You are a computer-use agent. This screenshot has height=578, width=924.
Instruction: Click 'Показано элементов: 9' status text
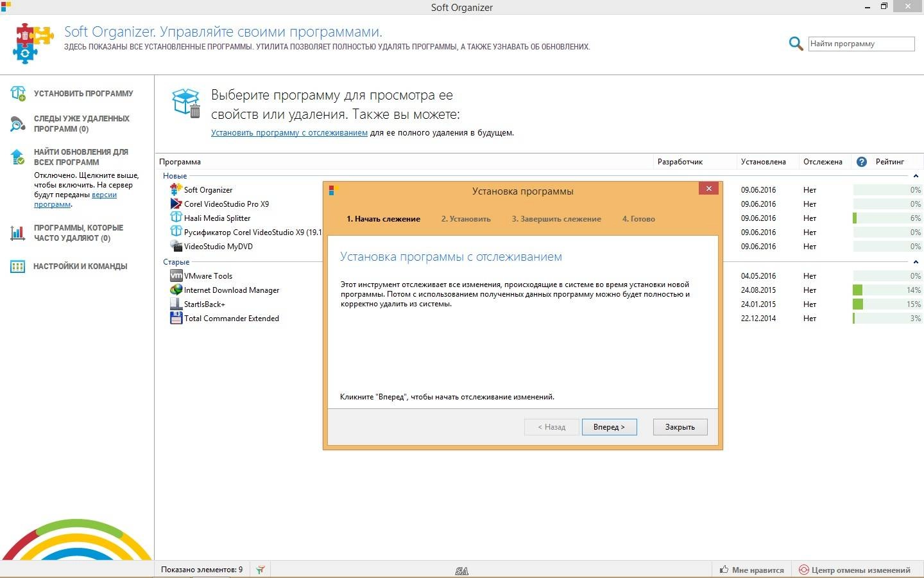(x=202, y=570)
